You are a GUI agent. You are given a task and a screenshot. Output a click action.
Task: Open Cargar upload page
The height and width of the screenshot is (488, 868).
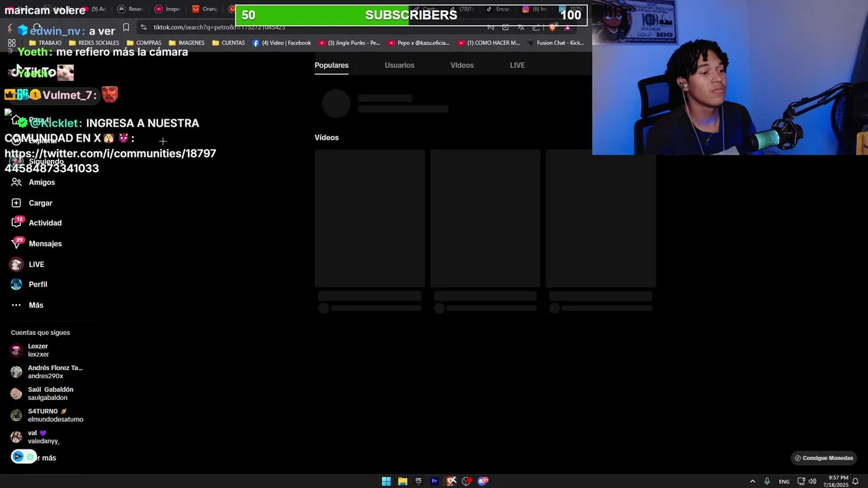click(x=32, y=203)
